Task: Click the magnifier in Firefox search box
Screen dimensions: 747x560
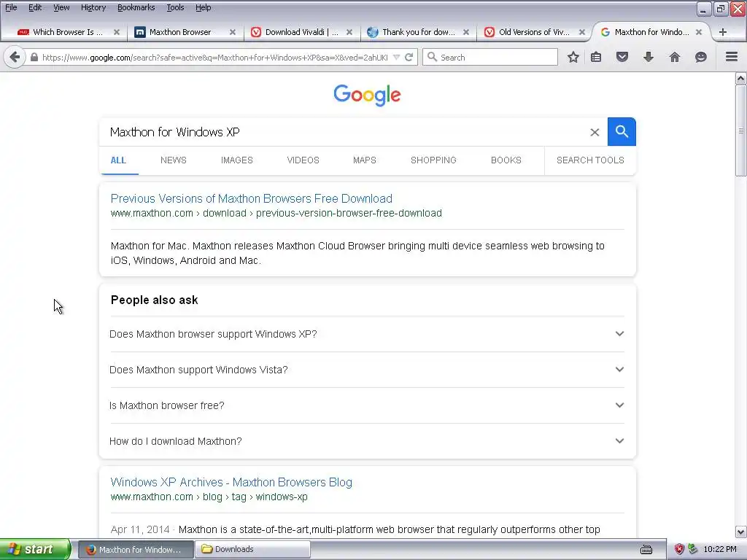Action: click(x=432, y=57)
